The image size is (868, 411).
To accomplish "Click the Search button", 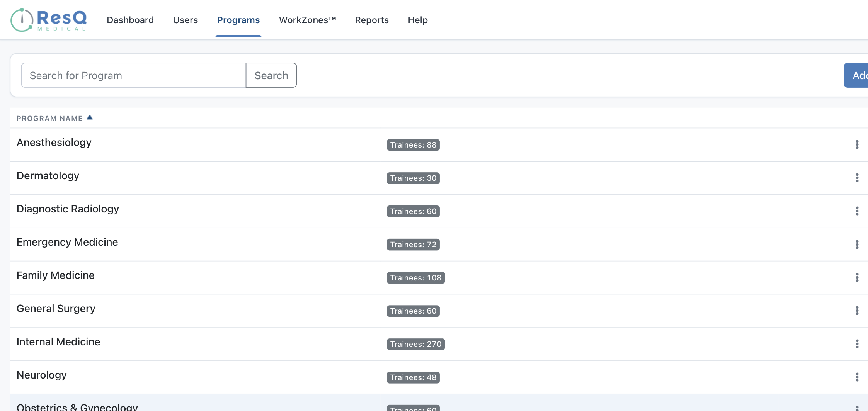I will tap(271, 75).
